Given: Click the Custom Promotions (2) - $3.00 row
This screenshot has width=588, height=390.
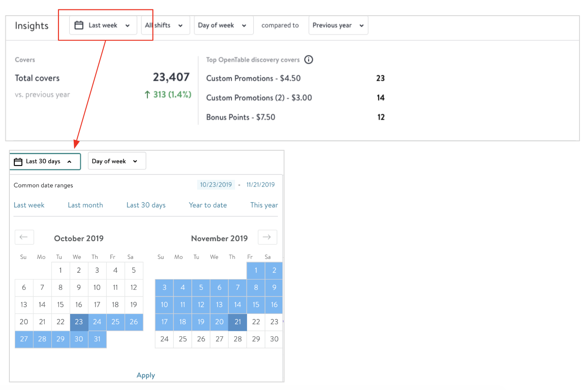Looking at the screenshot, I should (295, 97).
